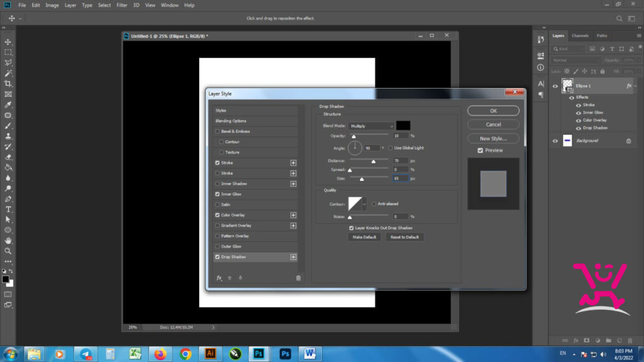Move effect up with arrow icon
Image resolution: width=644 pixels, height=362 pixels.
point(230,278)
